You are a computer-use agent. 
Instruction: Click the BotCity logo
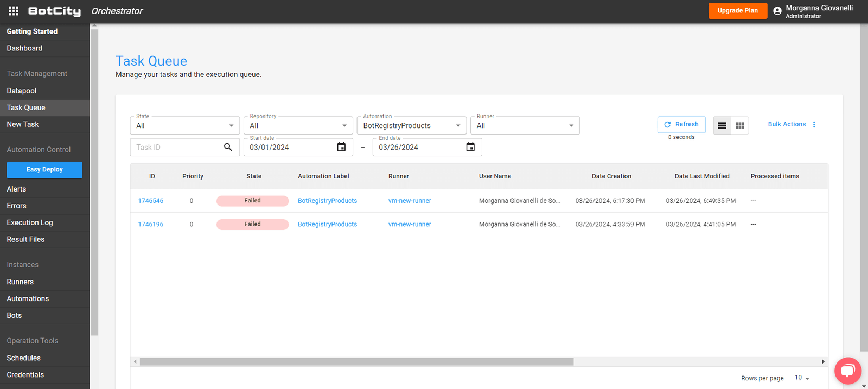pos(54,11)
